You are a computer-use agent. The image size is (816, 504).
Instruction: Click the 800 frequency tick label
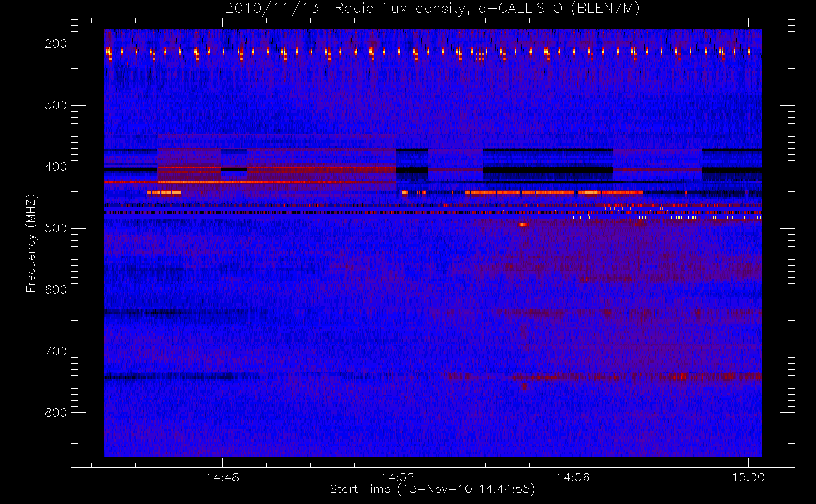coord(56,413)
